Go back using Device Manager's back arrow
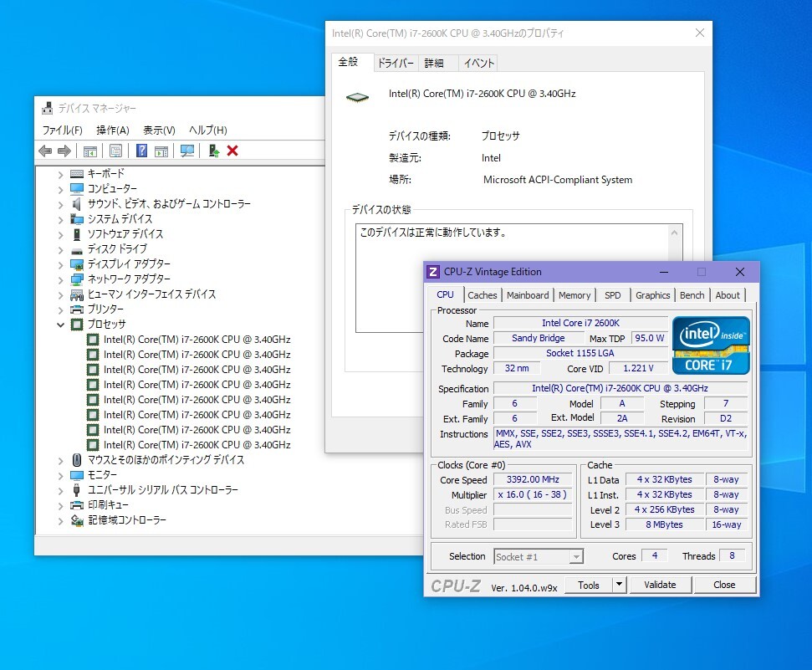 (45, 151)
